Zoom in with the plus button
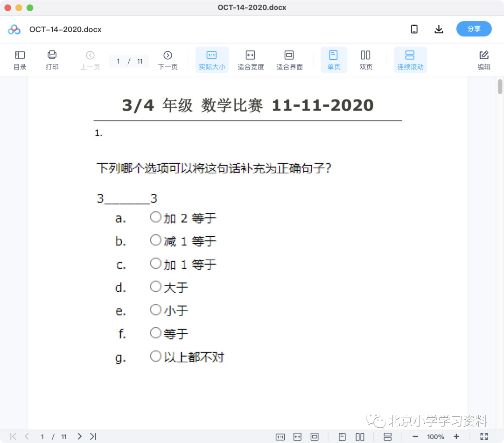Viewport: 504px width, 443px height. point(456,436)
